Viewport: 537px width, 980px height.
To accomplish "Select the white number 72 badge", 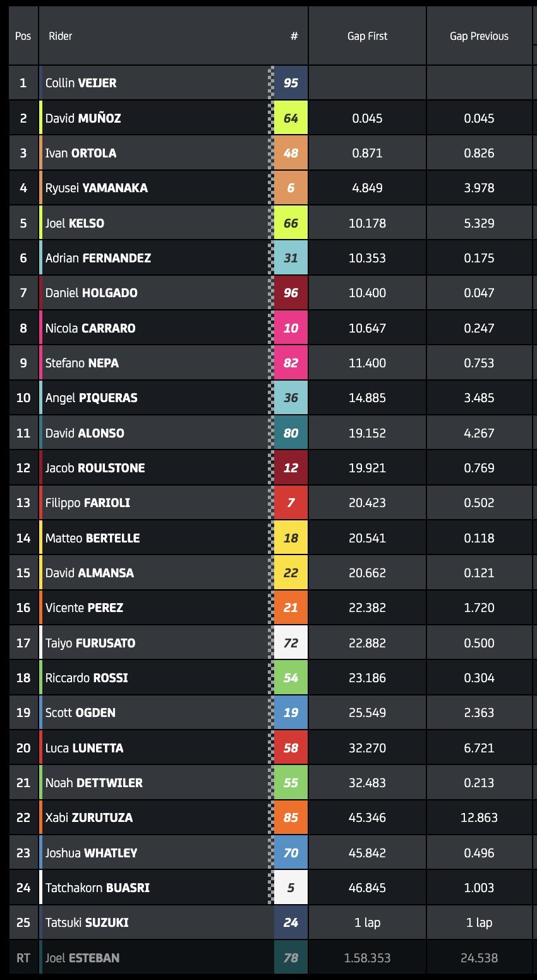I will pos(291,643).
